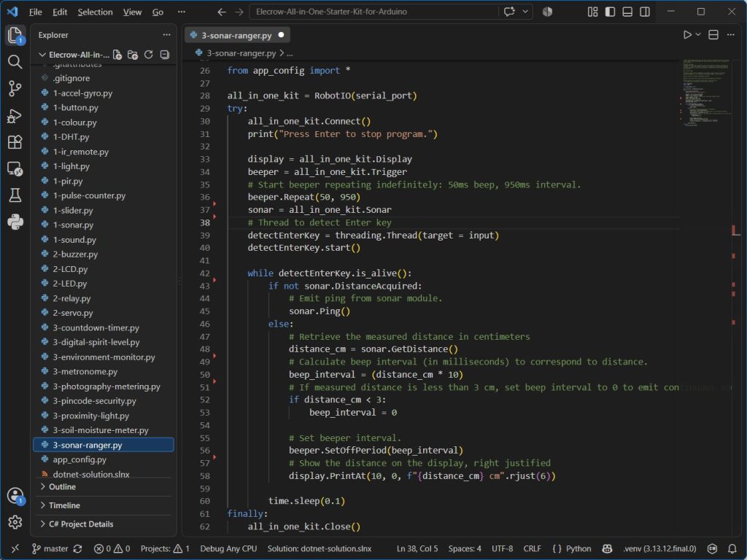The width and height of the screenshot is (747, 560).
Task: Go back in navigation history
Action: tap(222, 12)
